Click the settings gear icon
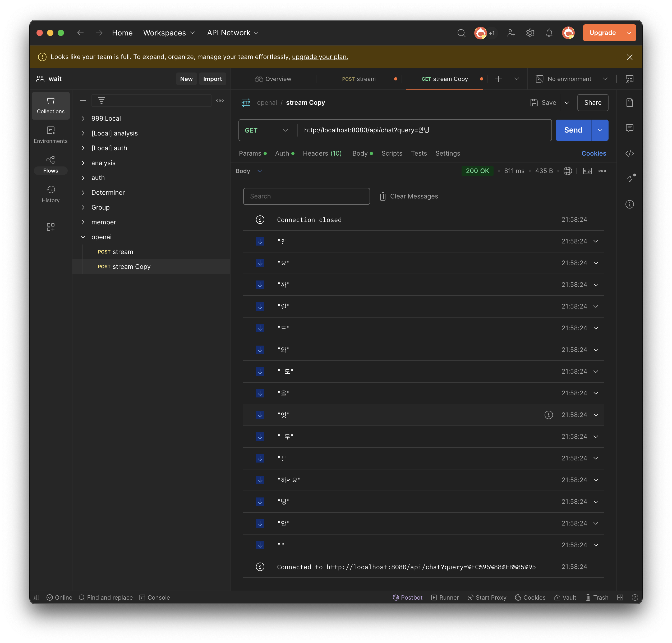This screenshot has height=643, width=672. tap(530, 33)
